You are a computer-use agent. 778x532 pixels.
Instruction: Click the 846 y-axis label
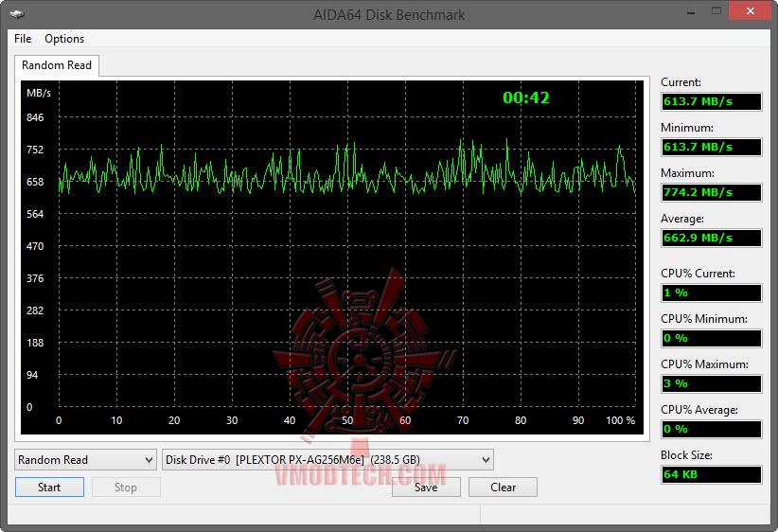click(x=35, y=117)
